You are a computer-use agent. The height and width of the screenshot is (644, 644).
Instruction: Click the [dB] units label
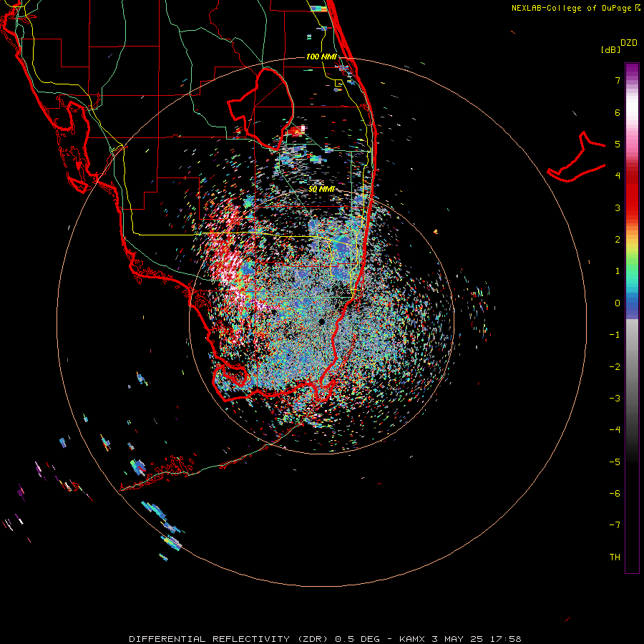610,50
